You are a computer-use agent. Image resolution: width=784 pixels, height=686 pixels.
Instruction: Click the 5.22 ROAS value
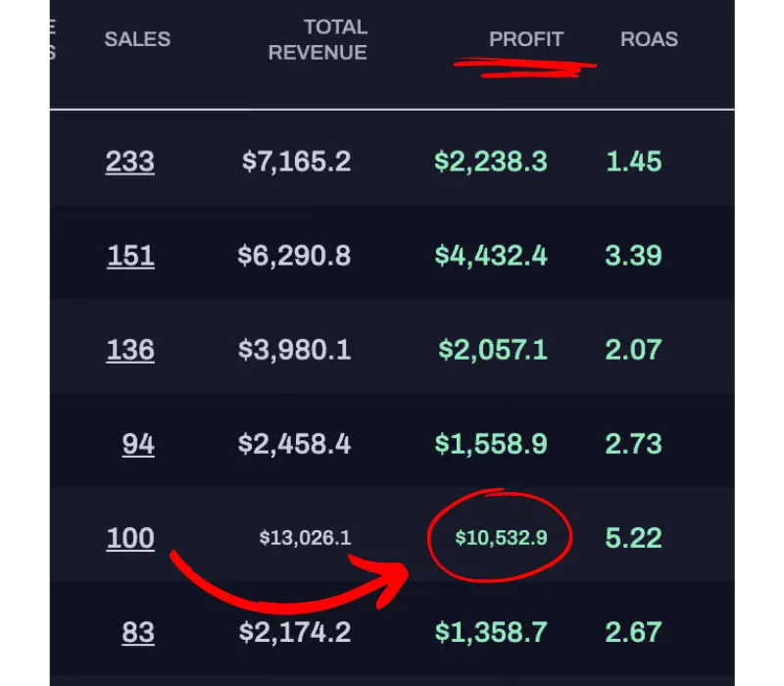633,538
